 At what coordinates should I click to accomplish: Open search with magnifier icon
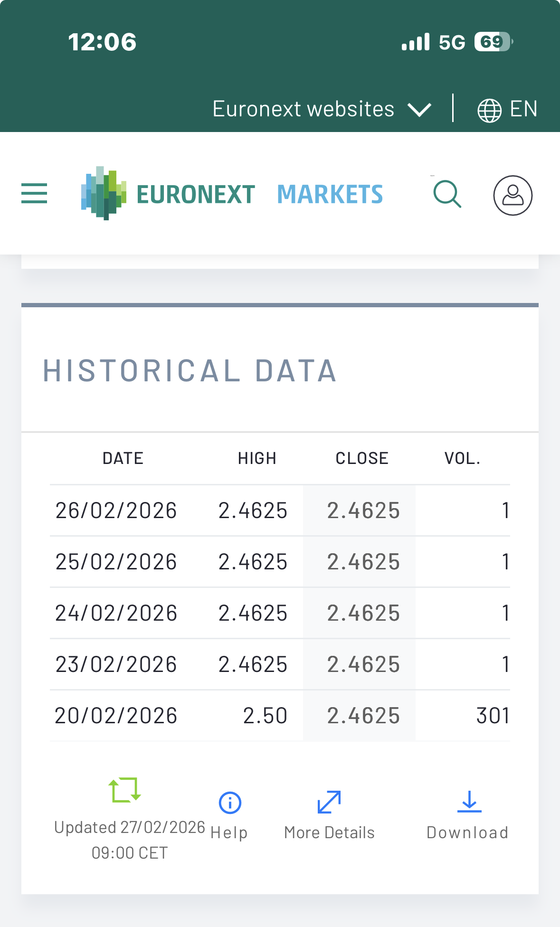(447, 194)
